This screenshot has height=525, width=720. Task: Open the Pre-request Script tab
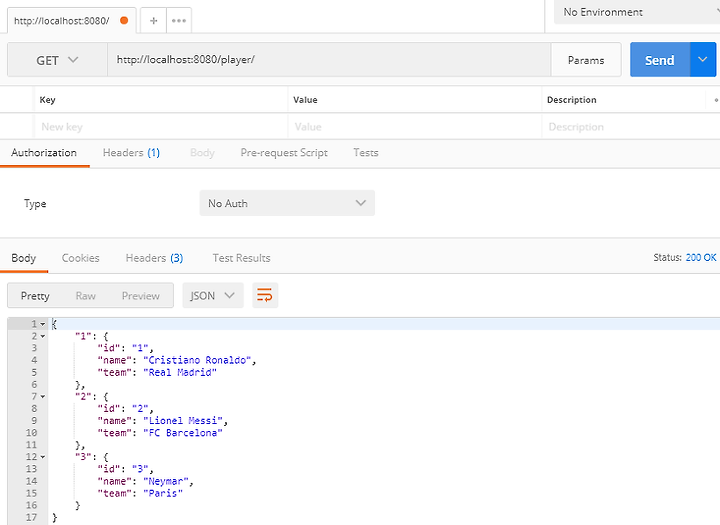point(284,152)
